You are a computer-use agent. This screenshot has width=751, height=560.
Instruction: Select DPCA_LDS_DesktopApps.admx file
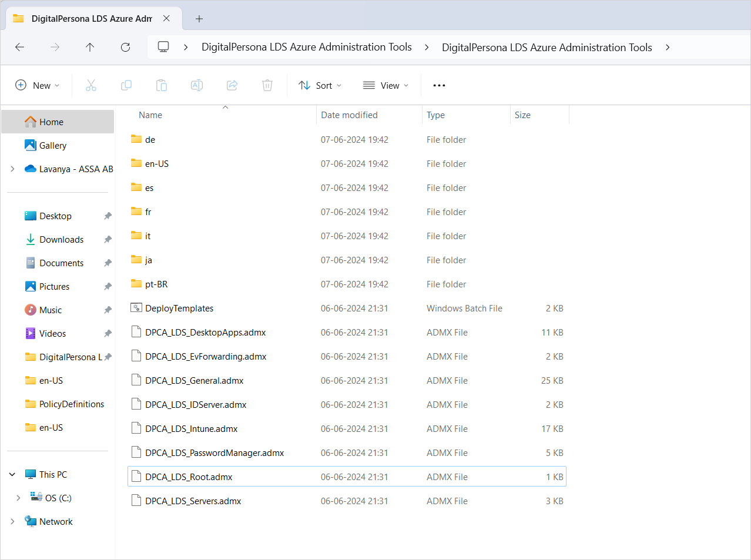click(347, 332)
